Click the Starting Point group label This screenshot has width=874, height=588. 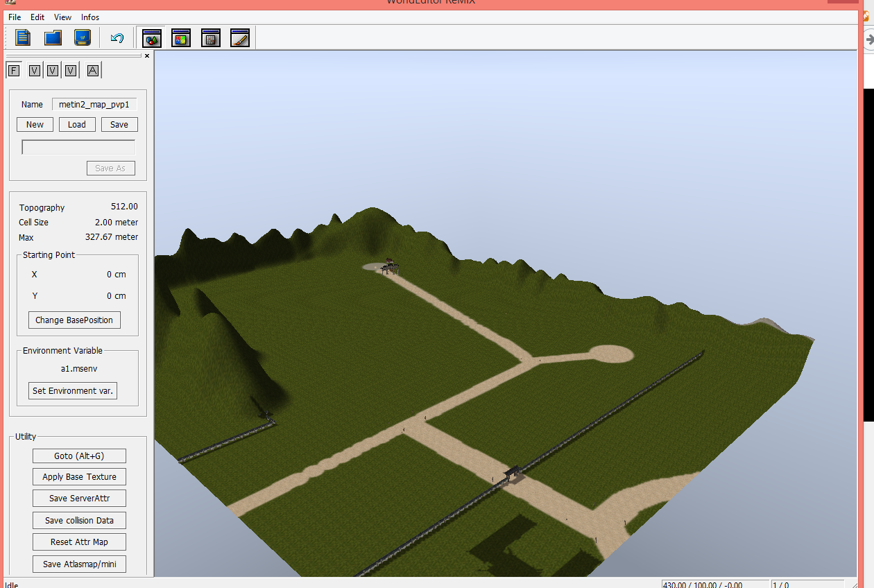click(x=49, y=254)
